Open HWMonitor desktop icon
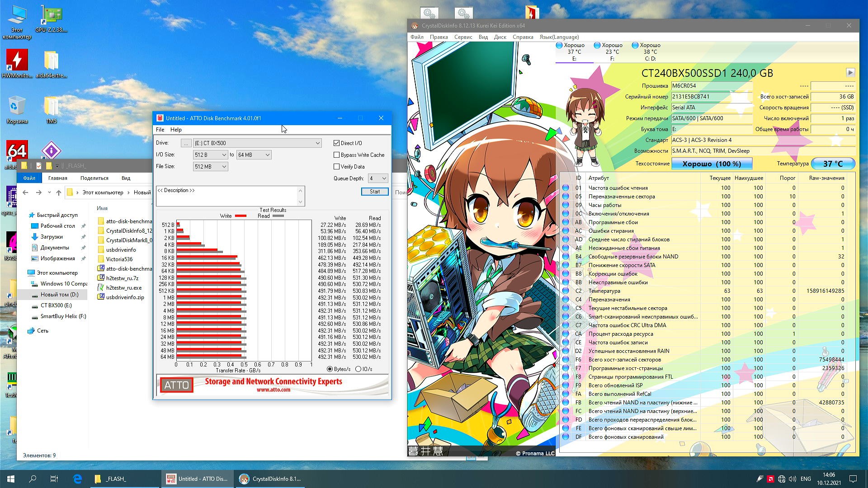 (x=17, y=63)
